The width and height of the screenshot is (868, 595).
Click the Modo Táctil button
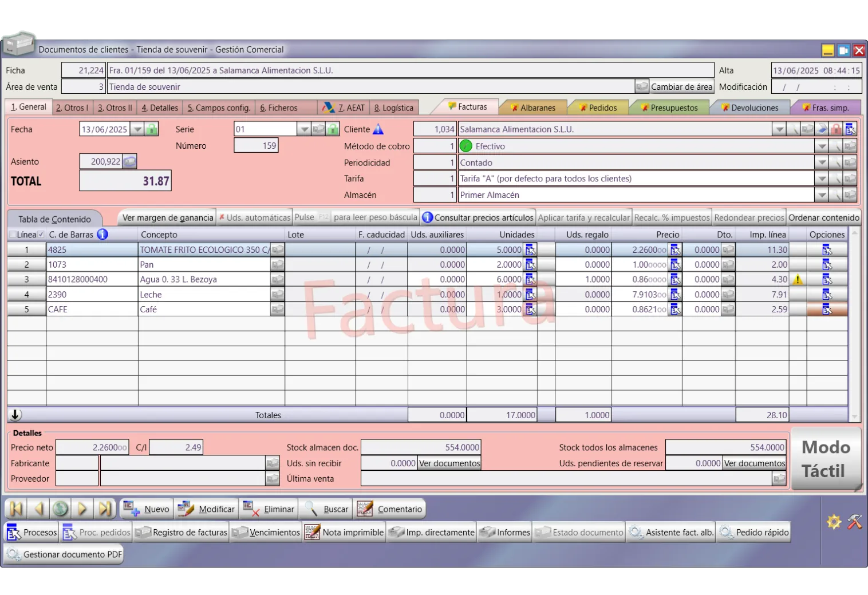(x=825, y=459)
